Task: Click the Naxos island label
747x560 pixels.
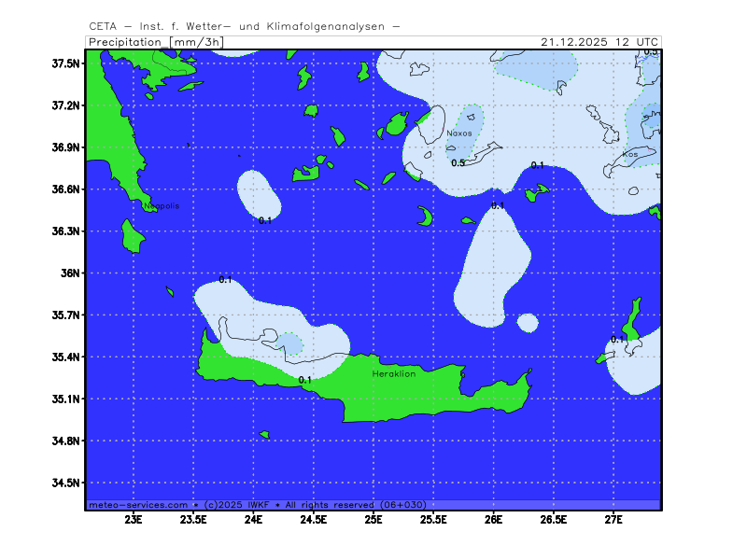Action: 458,133
